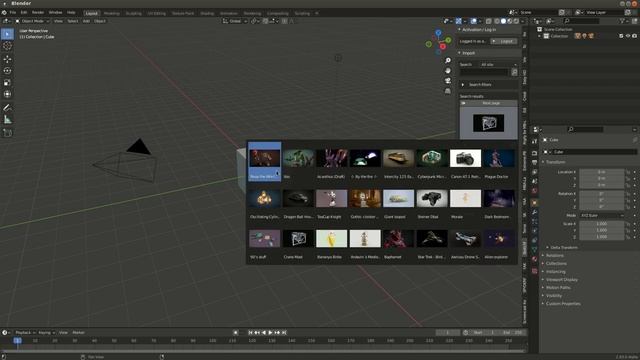
Task: Click the Blender logo menu icon
Action: [x=4, y=13]
